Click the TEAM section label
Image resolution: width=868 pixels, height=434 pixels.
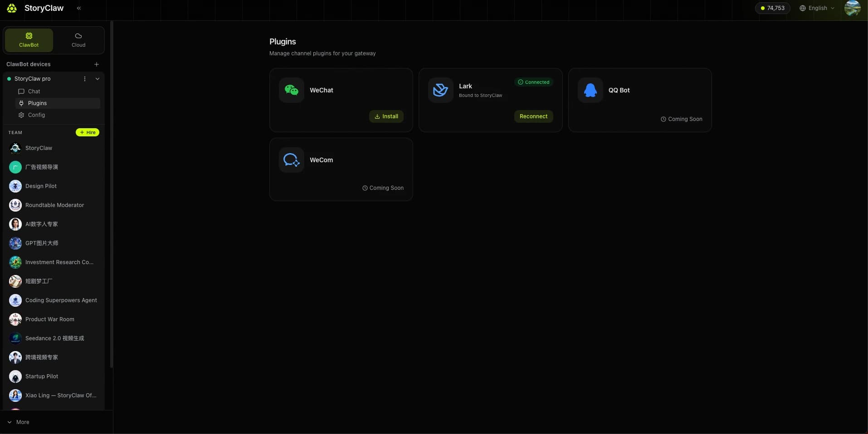(x=15, y=133)
